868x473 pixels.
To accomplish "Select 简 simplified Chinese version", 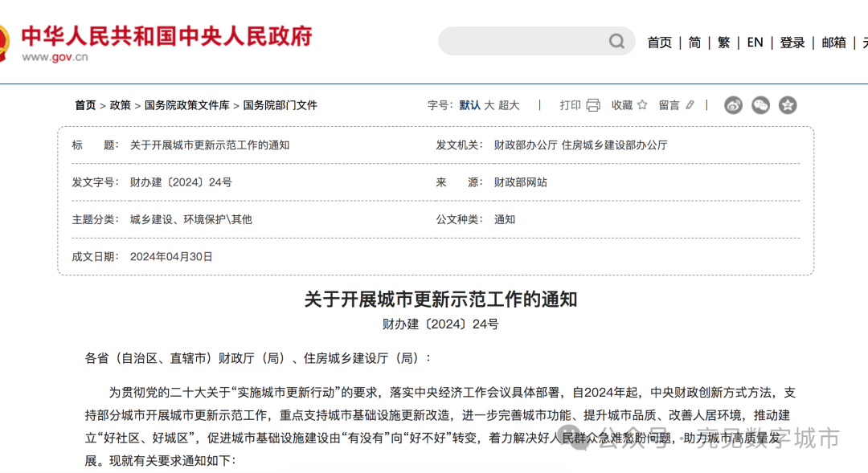I will coord(694,42).
